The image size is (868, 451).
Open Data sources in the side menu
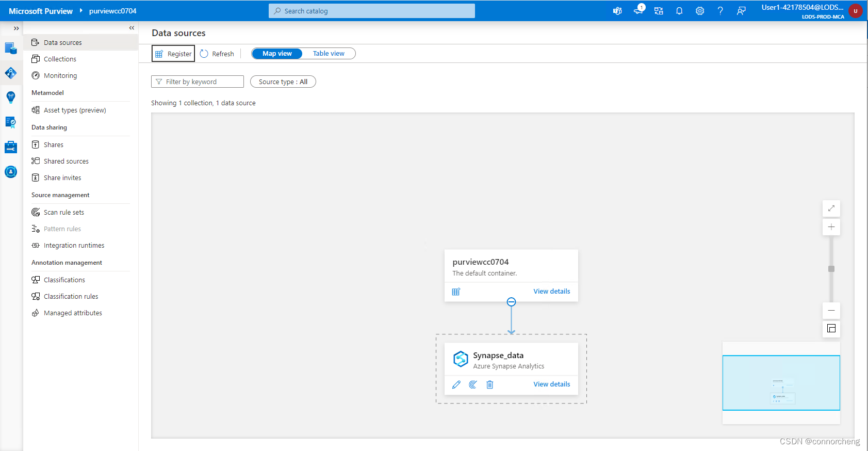81,42
